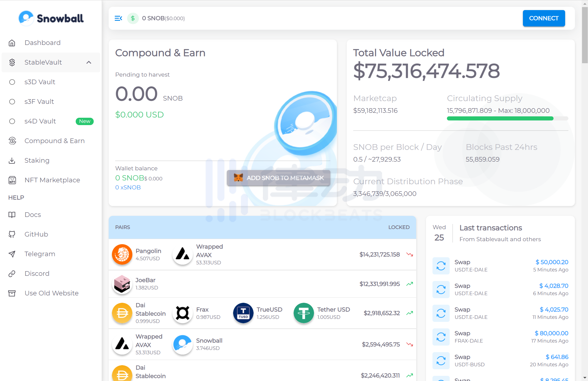Viewport: 588px width, 381px height.
Task: Select the s3F Vault radio circle
Action: (x=12, y=102)
